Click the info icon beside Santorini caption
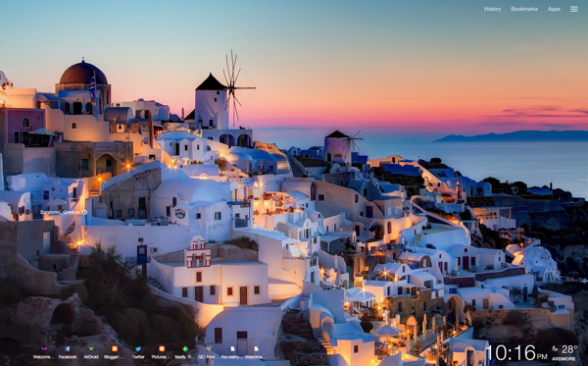 (x=84, y=212)
